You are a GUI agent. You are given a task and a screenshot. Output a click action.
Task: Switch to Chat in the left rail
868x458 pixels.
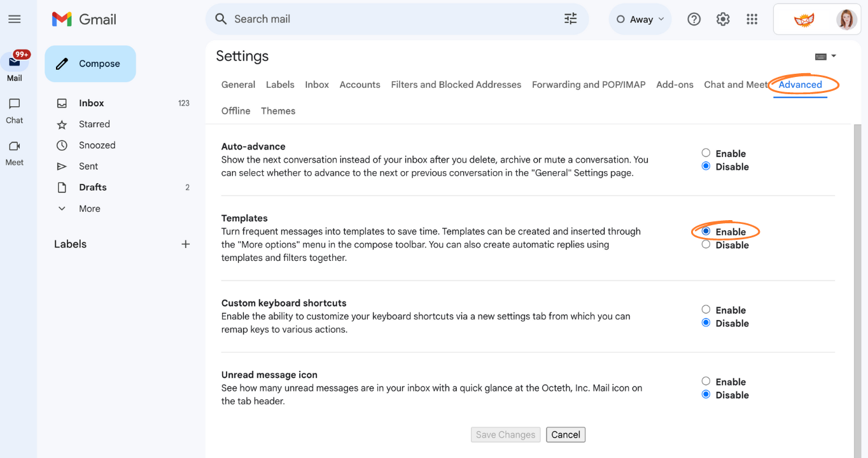click(14, 108)
